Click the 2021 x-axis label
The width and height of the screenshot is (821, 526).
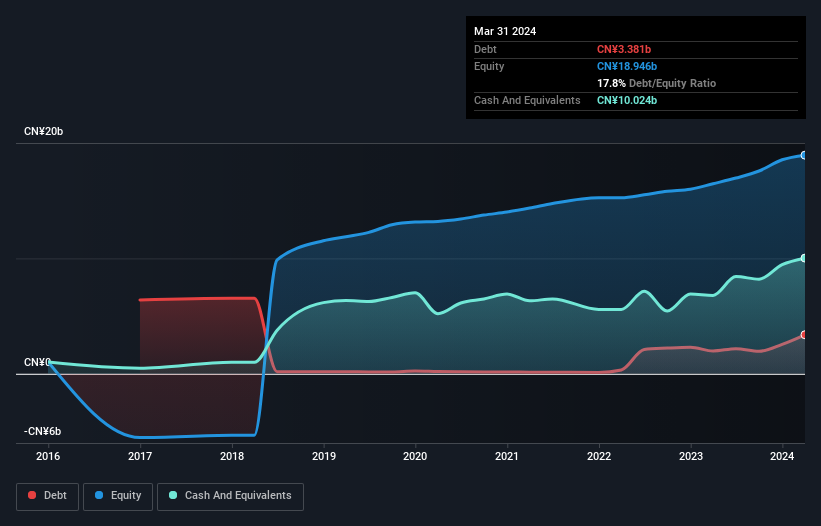[x=507, y=456]
